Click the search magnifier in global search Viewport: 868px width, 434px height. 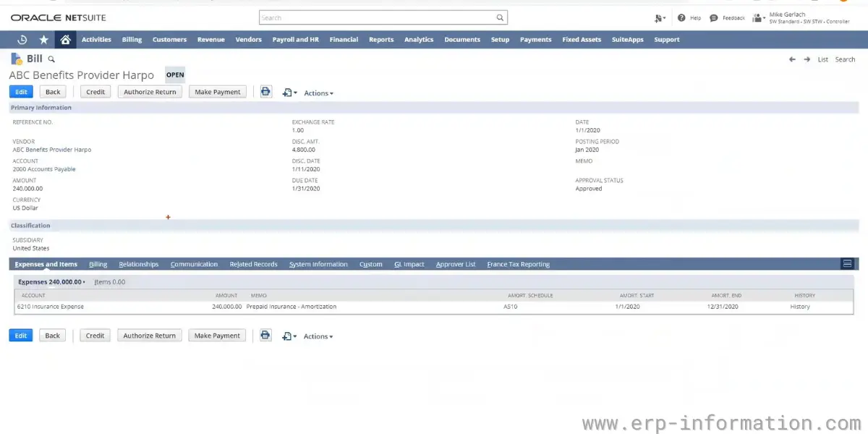pyautogui.click(x=500, y=17)
